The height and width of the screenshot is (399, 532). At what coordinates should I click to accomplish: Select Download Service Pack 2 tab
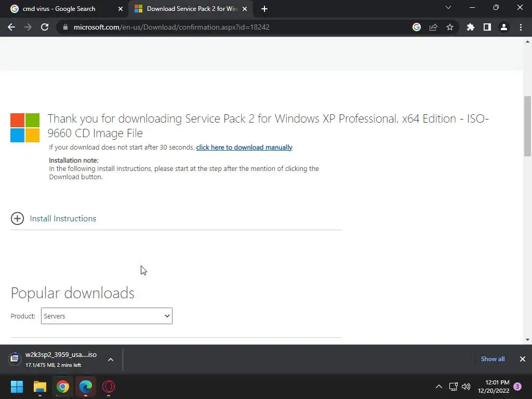point(192,9)
